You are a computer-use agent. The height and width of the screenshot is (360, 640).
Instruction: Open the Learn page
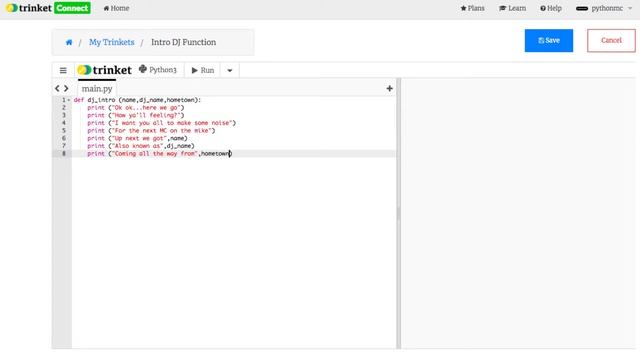pyautogui.click(x=513, y=8)
